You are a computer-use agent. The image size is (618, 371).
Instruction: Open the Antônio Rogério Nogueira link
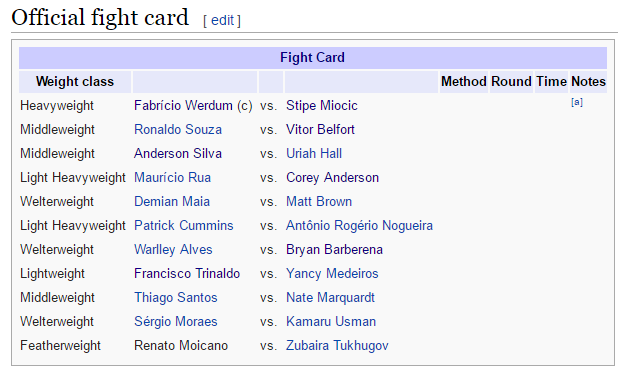click(359, 226)
